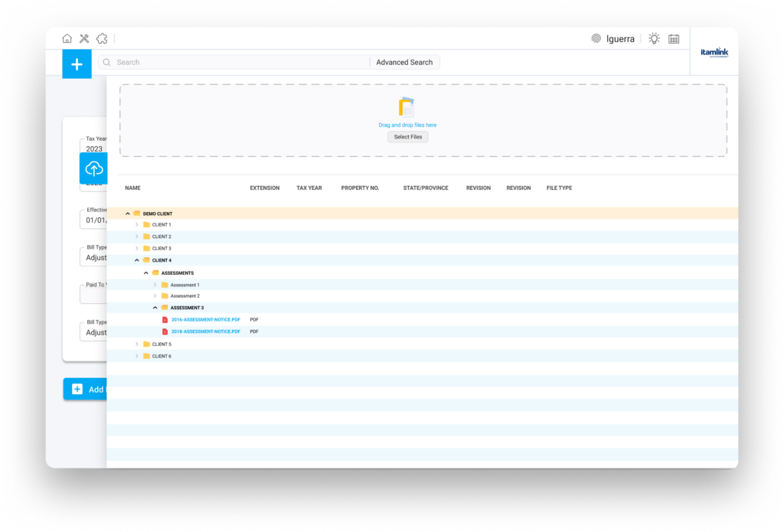Image resolution: width=784 pixels, height=532 pixels.
Task: Open the Home icon in top bar
Action: coord(67,38)
